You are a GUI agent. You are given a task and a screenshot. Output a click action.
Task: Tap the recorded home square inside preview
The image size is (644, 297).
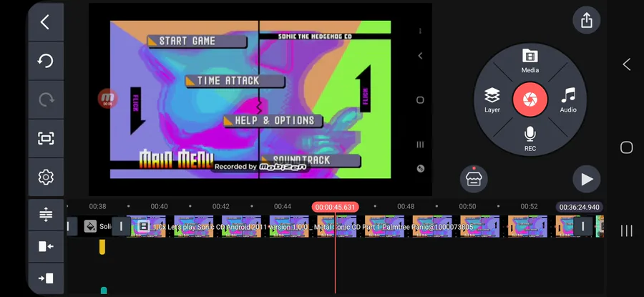point(420,99)
